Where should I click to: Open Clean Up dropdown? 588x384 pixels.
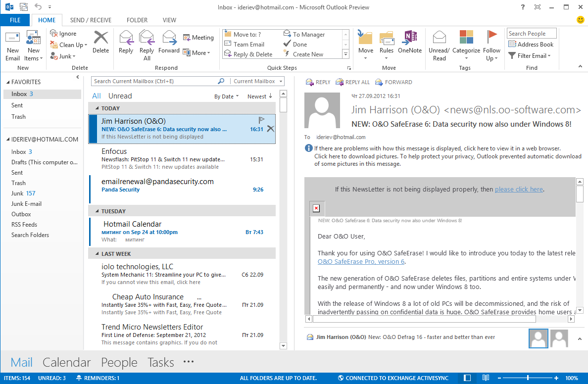point(69,45)
